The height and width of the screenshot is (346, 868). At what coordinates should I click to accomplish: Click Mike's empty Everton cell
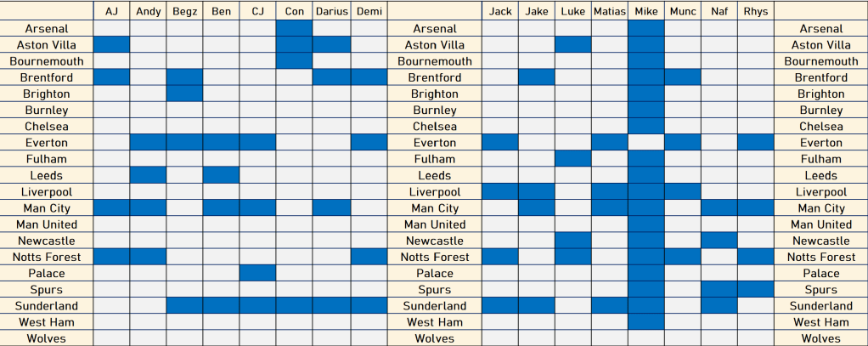(646, 143)
